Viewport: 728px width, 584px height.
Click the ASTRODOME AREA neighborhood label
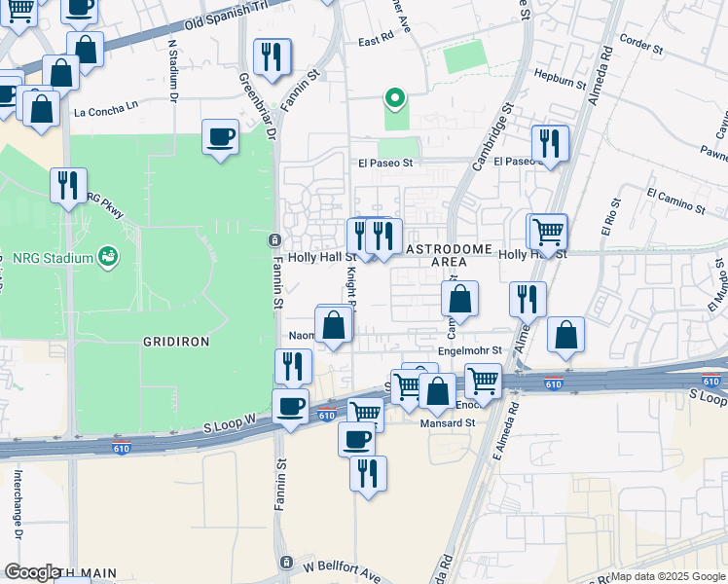tap(449, 256)
